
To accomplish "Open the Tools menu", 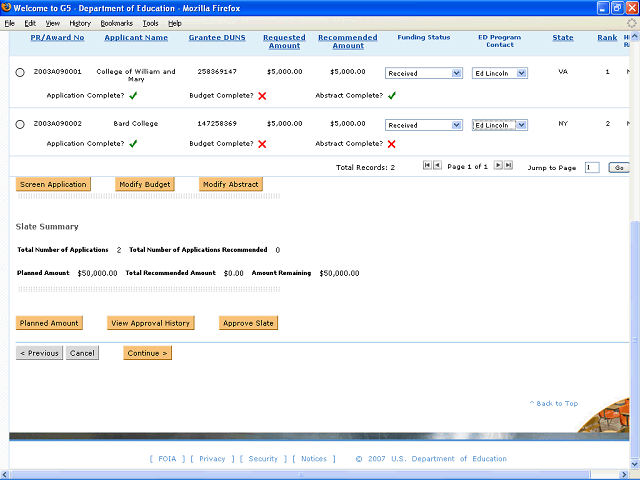I will (x=150, y=23).
